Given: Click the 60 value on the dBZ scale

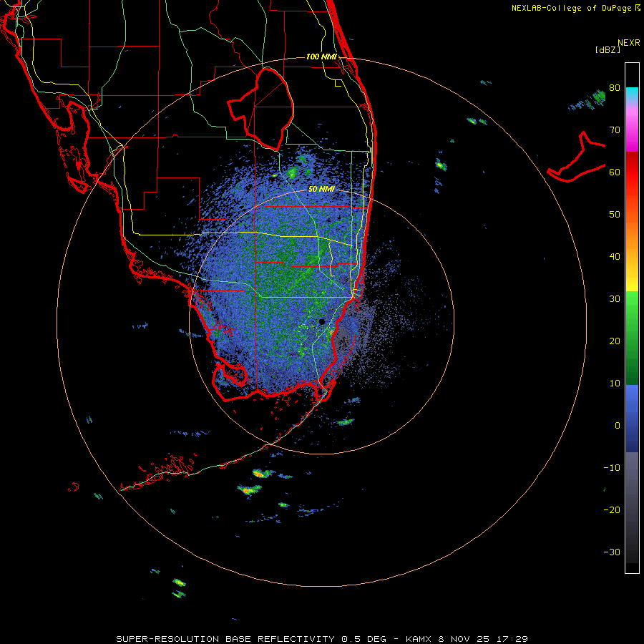Looking at the screenshot, I should [615, 172].
